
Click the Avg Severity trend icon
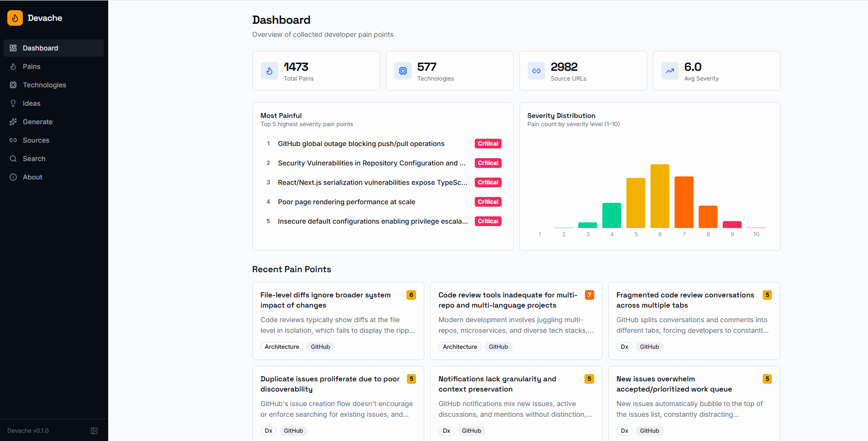tap(670, 71)
